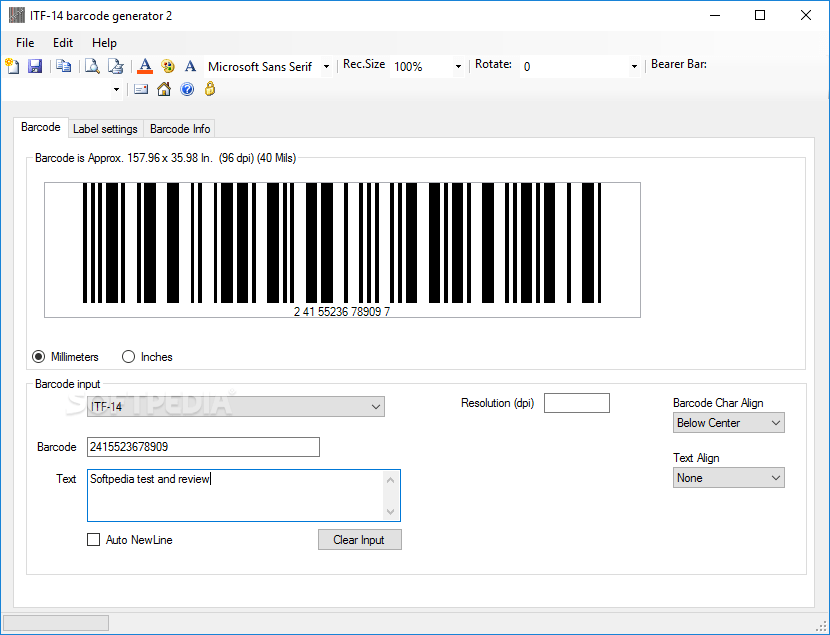Print the barcode
This screenshot has height=635, width=830.
click(116, 65)
